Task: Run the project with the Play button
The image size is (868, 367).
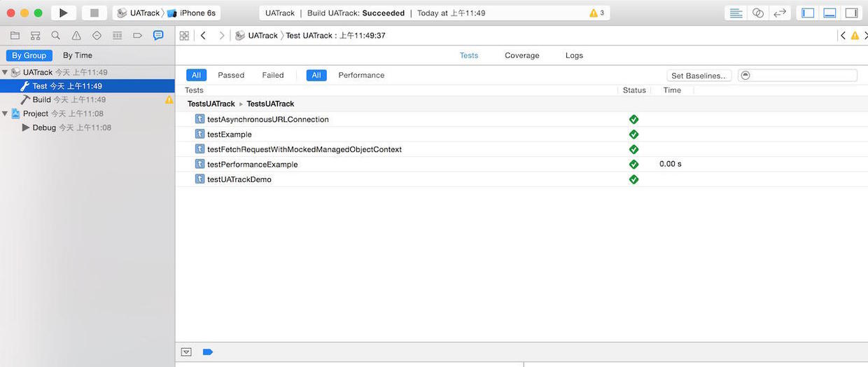Action: (x=64, y=13)
